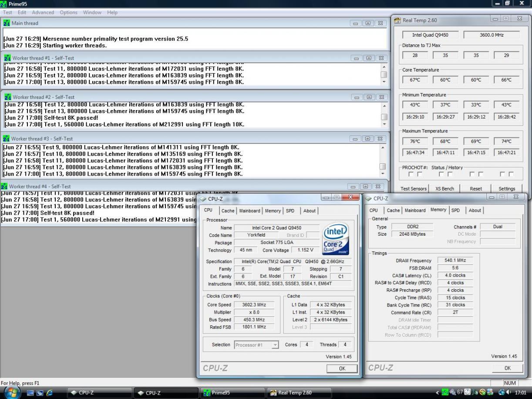Open the CPU tab in Timings CPU-Z window

374,210
